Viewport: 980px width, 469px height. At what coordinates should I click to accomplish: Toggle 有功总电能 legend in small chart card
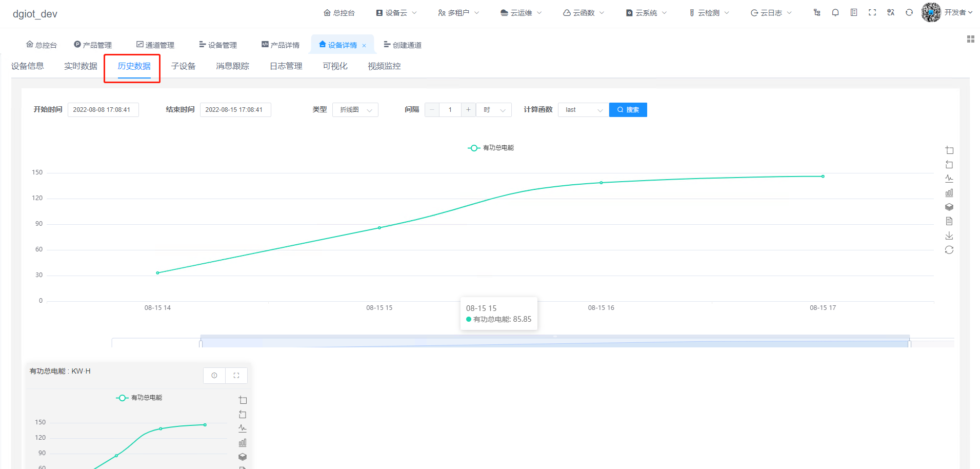tap(139, 398)
